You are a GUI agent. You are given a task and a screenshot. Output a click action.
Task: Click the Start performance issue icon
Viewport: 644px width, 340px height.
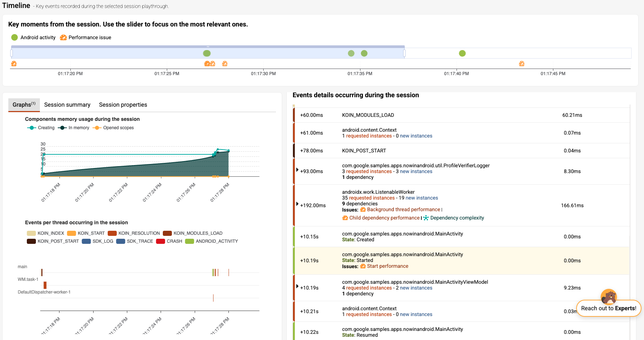pyautogui.click(x=363, y=266)
